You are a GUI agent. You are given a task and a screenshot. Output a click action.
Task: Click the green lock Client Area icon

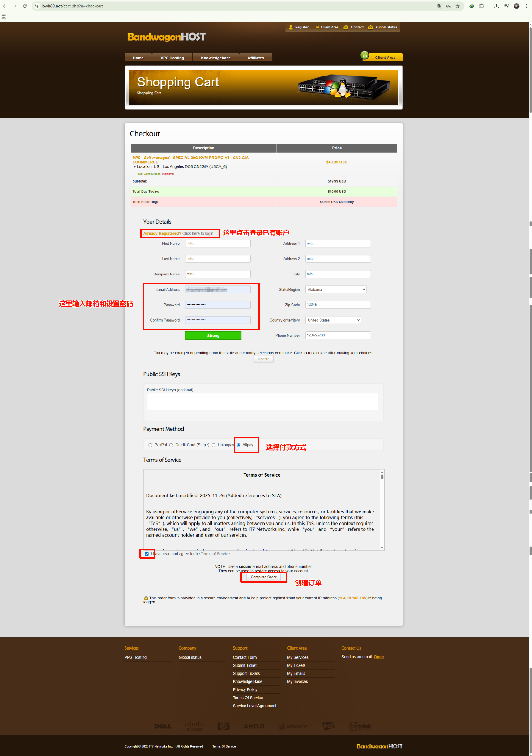pos(364,55)
